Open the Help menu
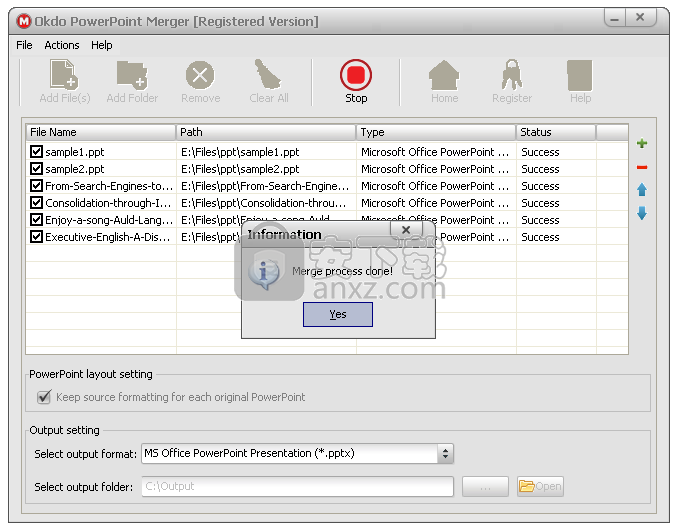Viewport: 684px width, 526px height. (101, 45)
